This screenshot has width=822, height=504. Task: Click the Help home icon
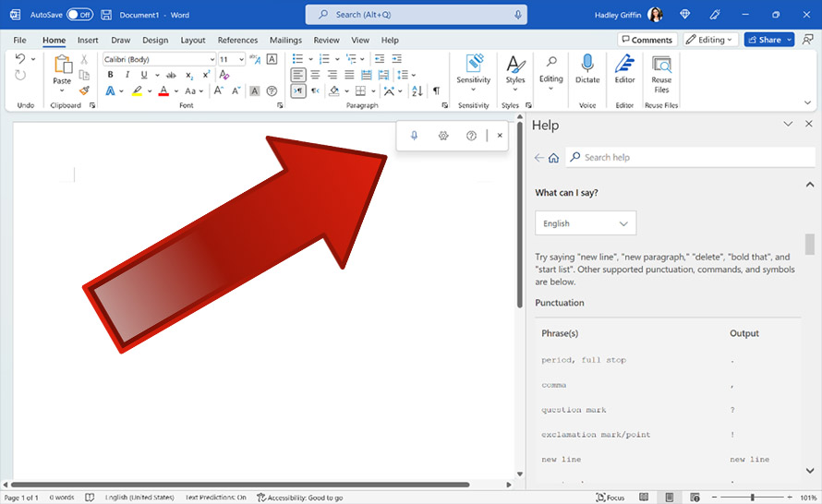pyautogui.click(x=553, y=158)
